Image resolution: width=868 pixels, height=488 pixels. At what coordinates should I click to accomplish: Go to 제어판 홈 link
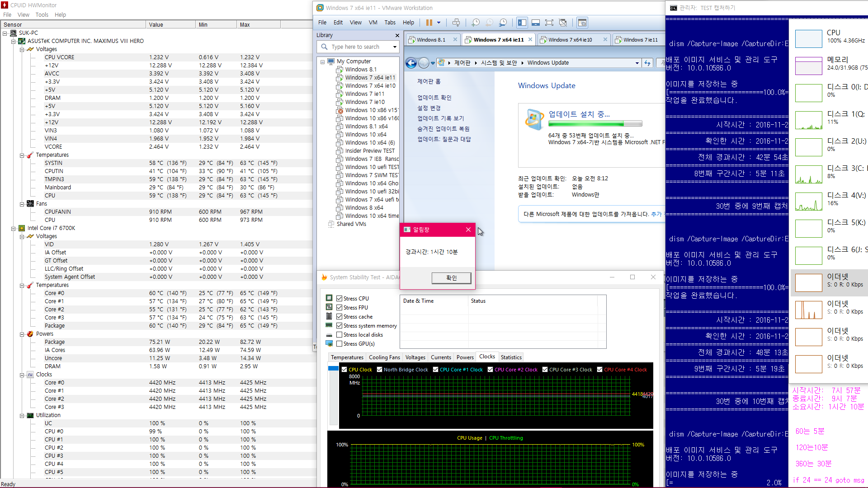click(x=429, y=81)
